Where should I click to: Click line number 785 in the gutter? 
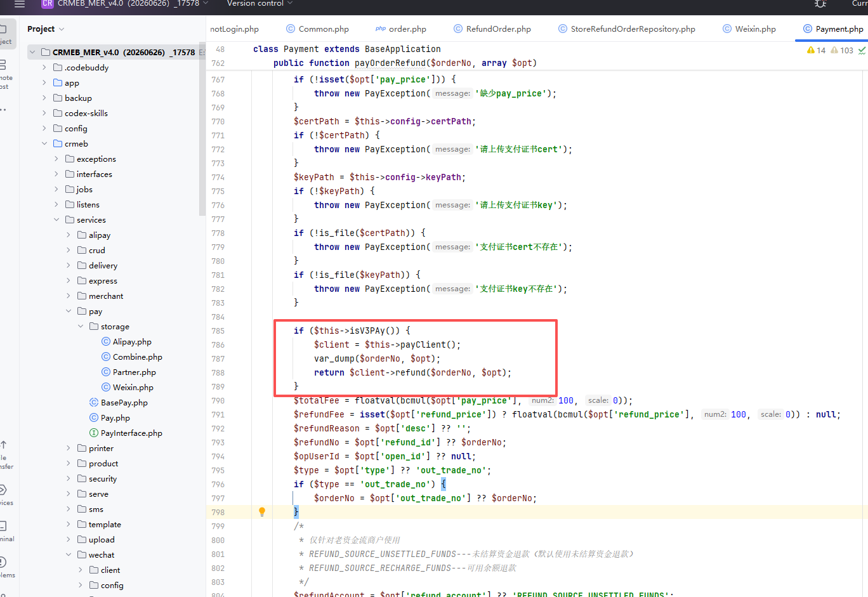click(x=218, y=331)
